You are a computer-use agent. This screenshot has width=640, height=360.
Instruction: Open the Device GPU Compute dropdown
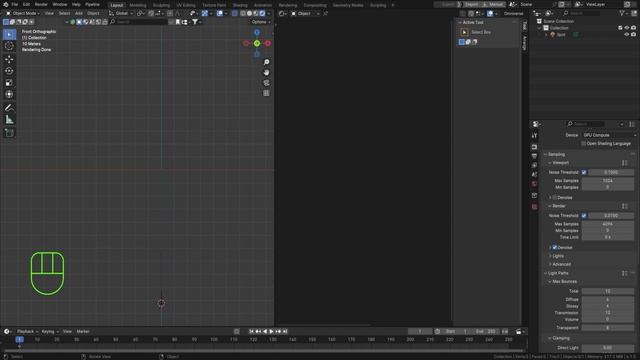click(609, 135)
